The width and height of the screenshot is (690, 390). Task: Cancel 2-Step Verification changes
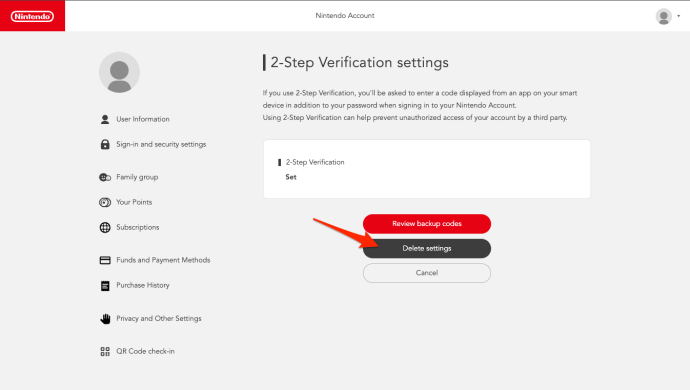pos(427,273)
